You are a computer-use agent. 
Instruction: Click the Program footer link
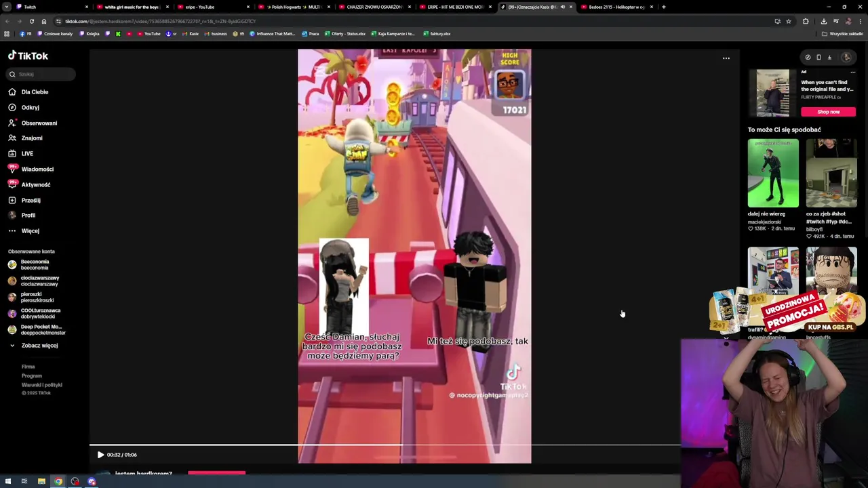[31, 375]
